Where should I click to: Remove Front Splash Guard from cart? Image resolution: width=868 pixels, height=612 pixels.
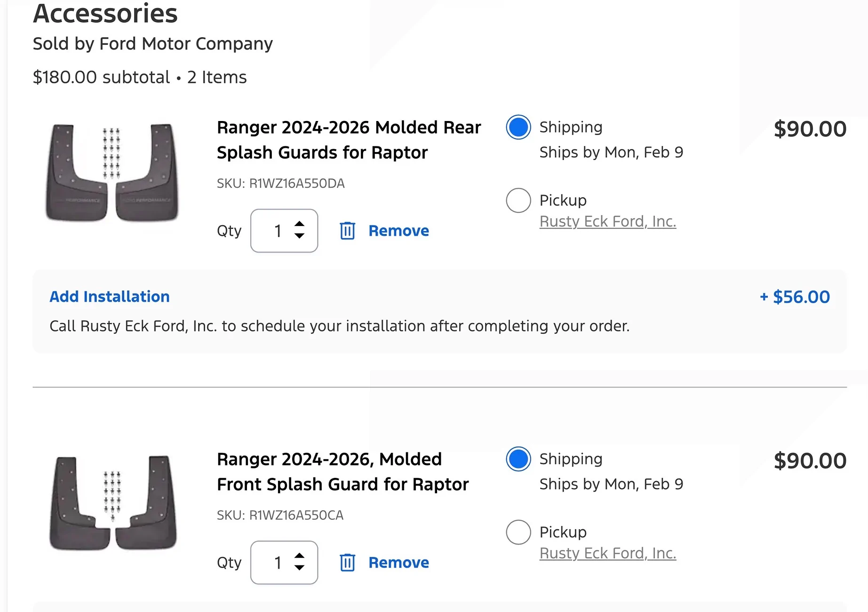point(398,563)
